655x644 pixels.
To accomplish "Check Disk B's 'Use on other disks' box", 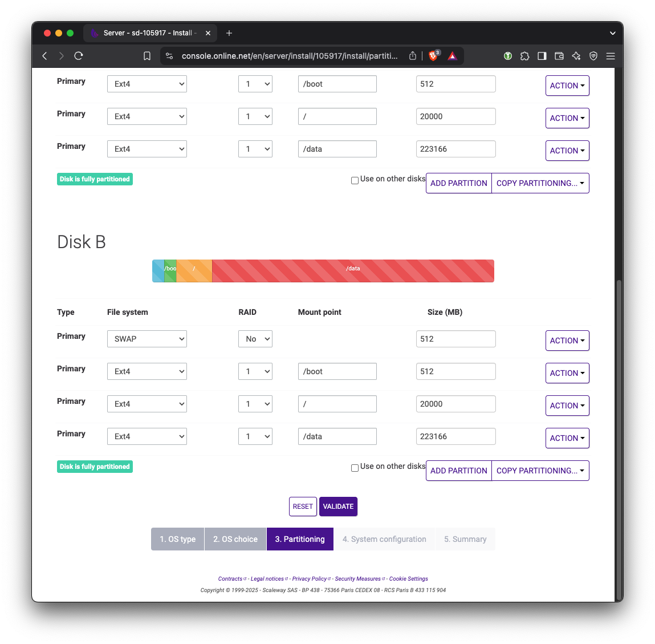I will pos(355,468).
